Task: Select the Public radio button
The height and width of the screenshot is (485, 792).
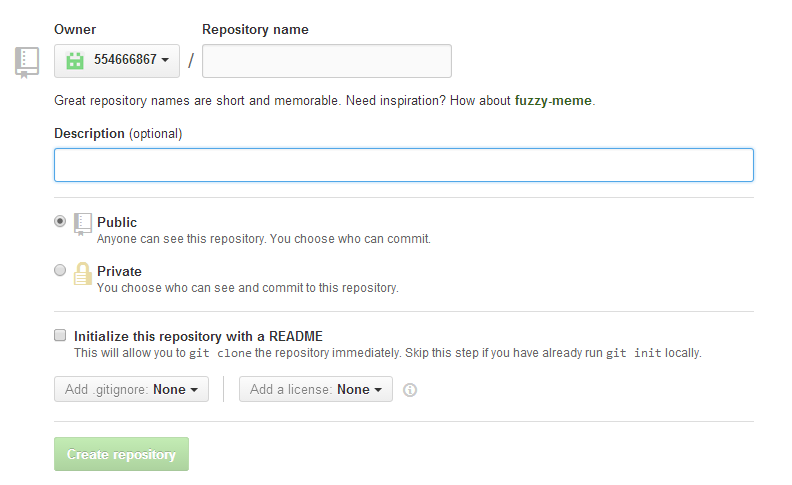Action: pos(60,221)
